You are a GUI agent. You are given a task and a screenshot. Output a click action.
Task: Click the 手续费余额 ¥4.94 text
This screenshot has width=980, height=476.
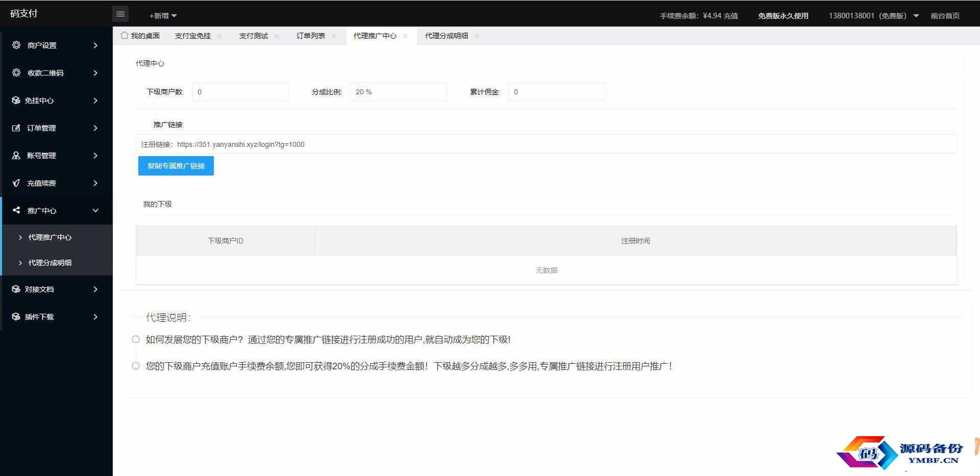coord(691,16)
